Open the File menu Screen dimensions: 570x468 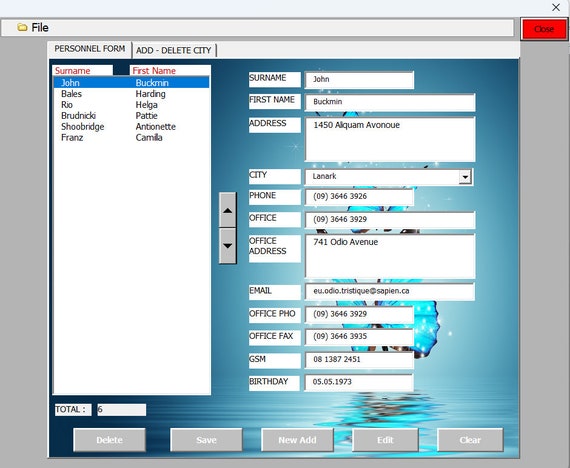click(40, 28)
